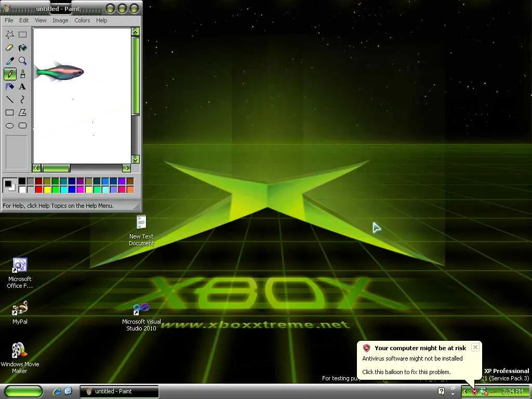Click the Paint icon in the title bar
Viewport: 532px width, 399px height.
[7, 8]
